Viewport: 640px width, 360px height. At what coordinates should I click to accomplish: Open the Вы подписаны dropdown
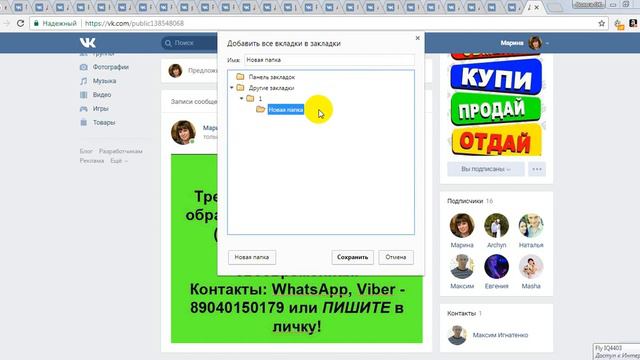pos(485,169)
